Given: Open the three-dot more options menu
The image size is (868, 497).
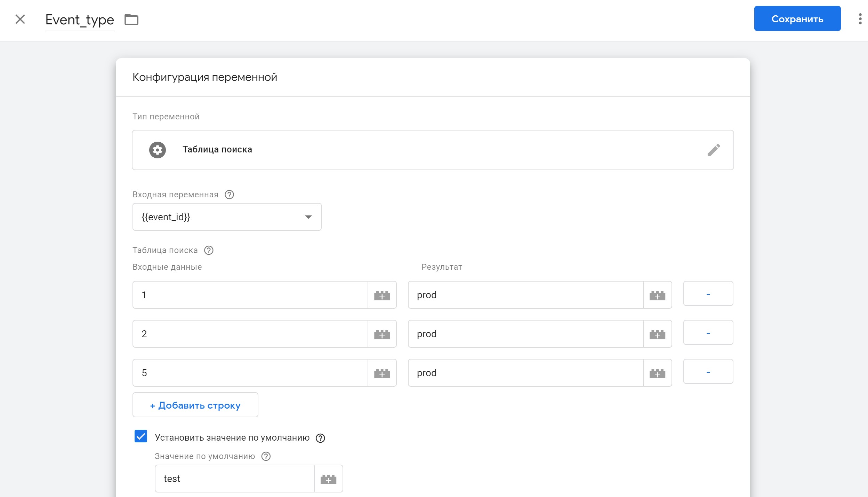Looking at the screenshot, I should click(x=860, y=19).
